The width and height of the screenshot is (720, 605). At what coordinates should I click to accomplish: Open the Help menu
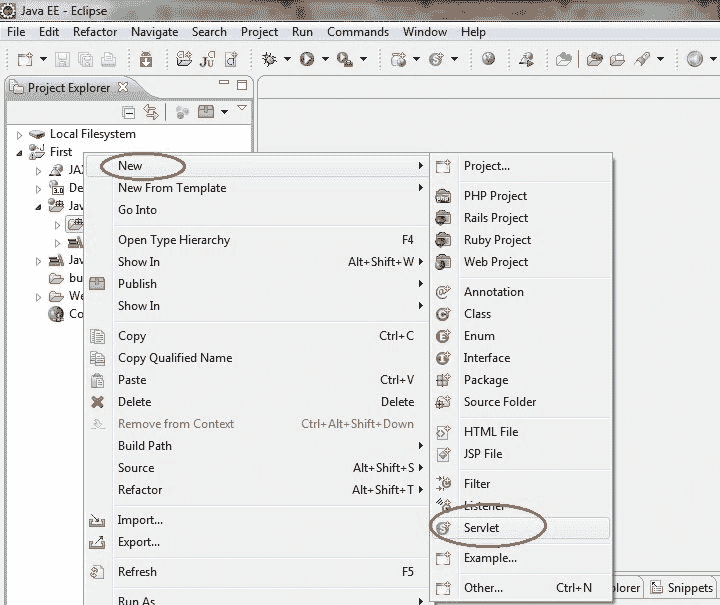click(x=473, y=32)
